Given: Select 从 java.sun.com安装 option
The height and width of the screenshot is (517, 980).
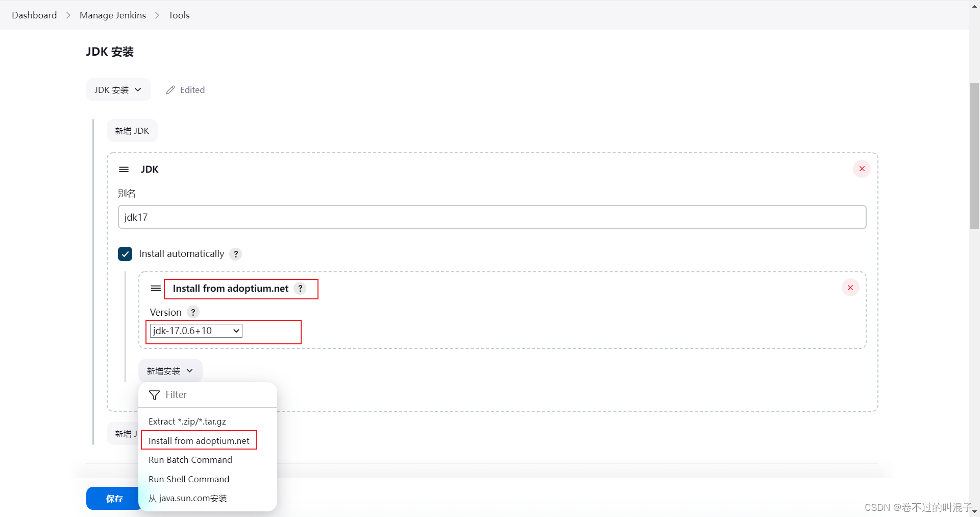Looking at the screenshot, I should click(x=208, y=498).
